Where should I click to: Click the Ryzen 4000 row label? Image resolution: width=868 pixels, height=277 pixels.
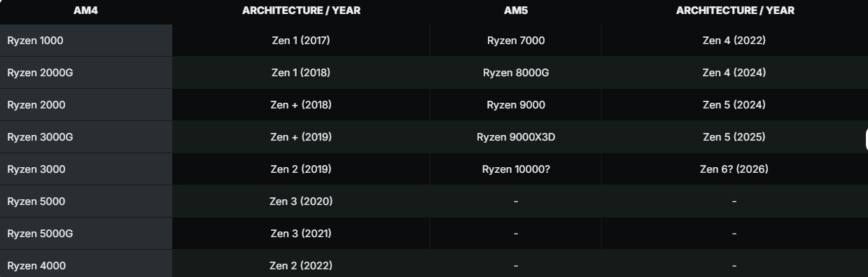[x=86, y=264]
